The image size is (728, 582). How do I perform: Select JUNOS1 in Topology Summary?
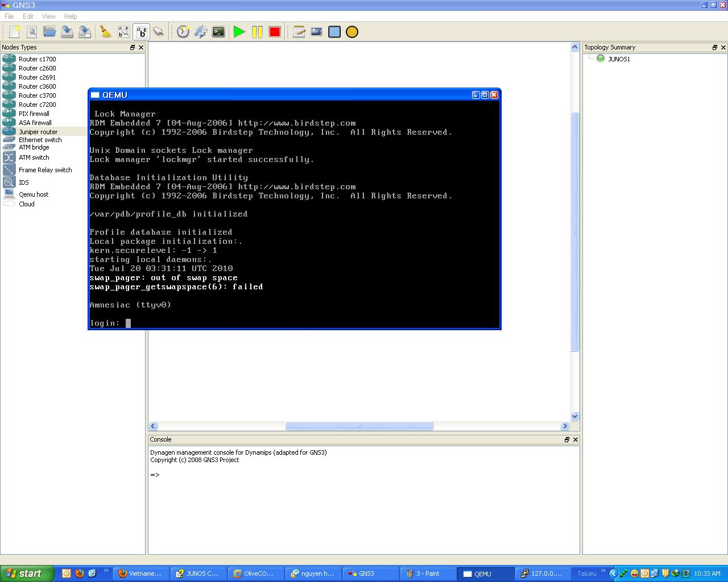619,59
